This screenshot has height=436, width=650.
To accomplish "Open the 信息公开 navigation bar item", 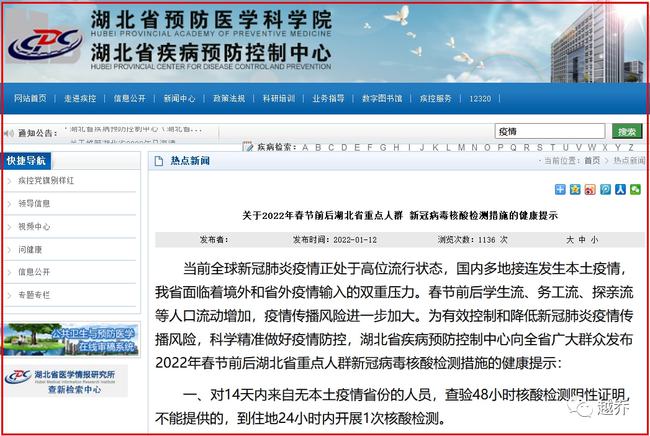I will (130, 98).
